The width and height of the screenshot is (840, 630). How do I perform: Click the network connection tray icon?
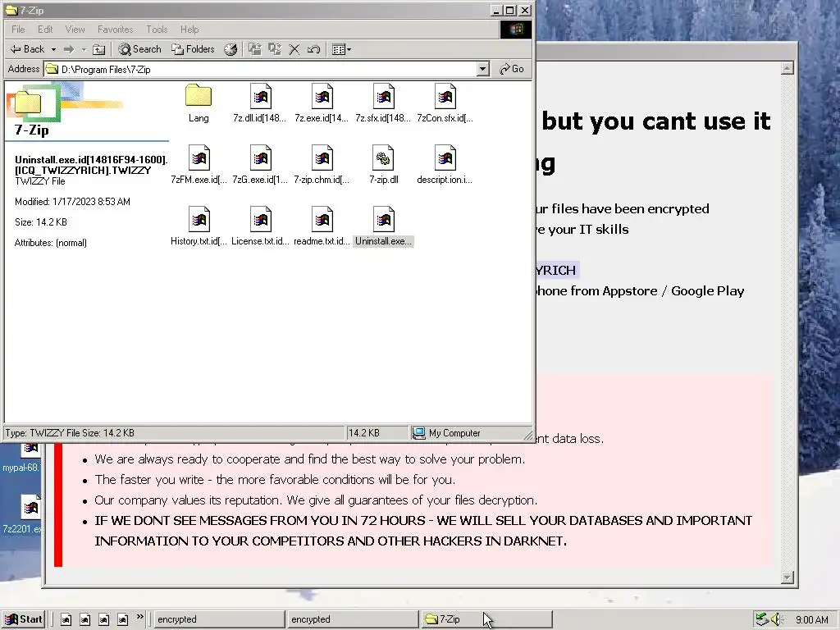[x=762, y=619]
